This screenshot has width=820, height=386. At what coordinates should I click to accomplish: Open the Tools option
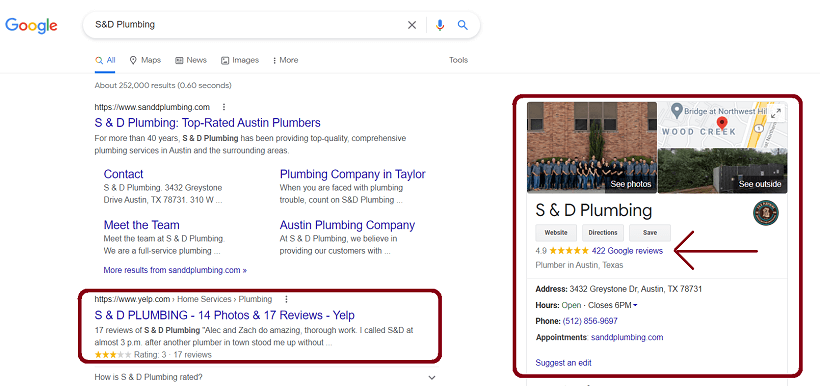[458, 60]
